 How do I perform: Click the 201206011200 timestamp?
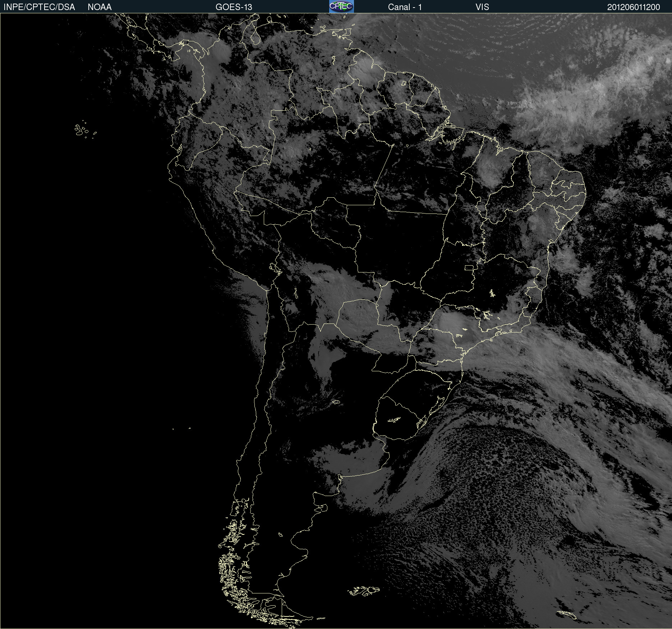[634, 7]
